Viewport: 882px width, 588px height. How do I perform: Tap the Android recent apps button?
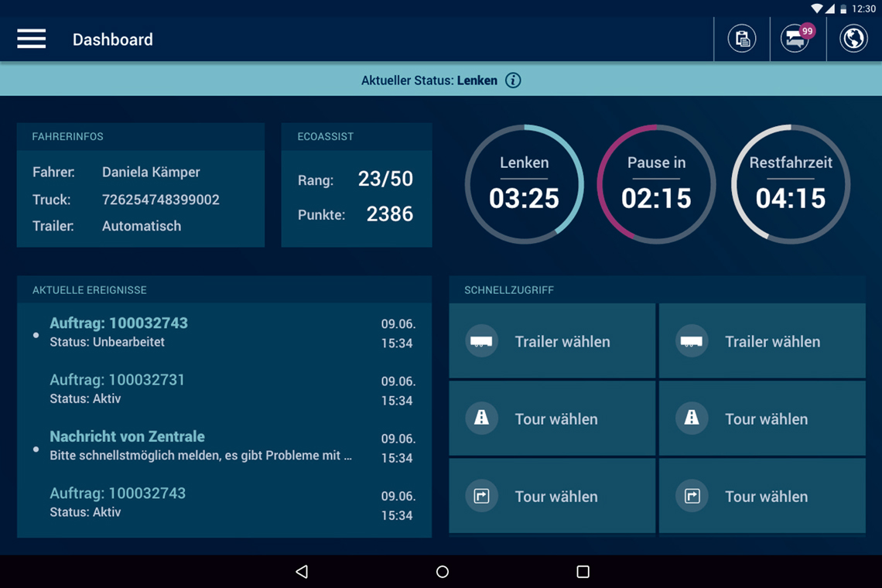click(583, 572)
